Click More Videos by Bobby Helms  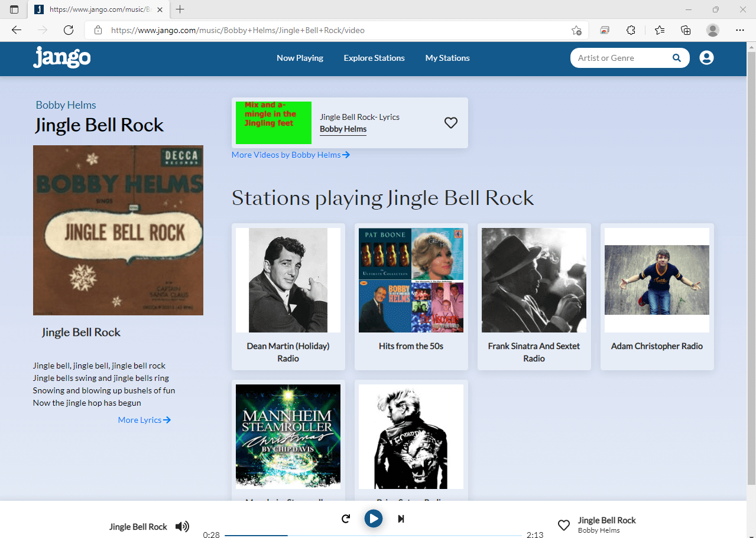pyautogui.click(x=291, y=155)
